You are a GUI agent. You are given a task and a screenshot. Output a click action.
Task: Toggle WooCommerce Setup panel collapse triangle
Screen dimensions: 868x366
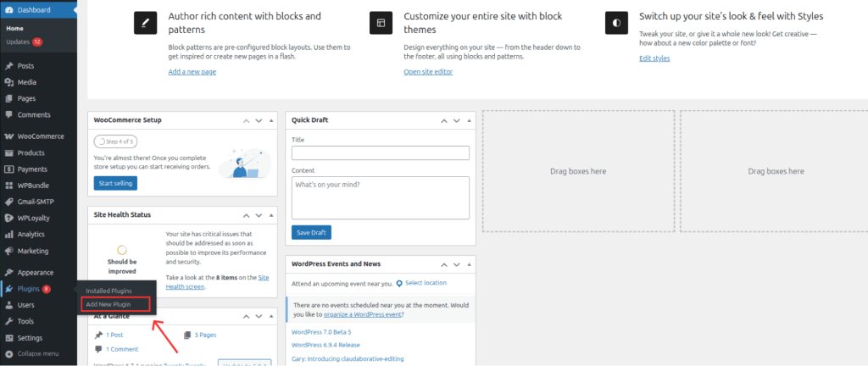pyautogui.click(x=271, y=120)
